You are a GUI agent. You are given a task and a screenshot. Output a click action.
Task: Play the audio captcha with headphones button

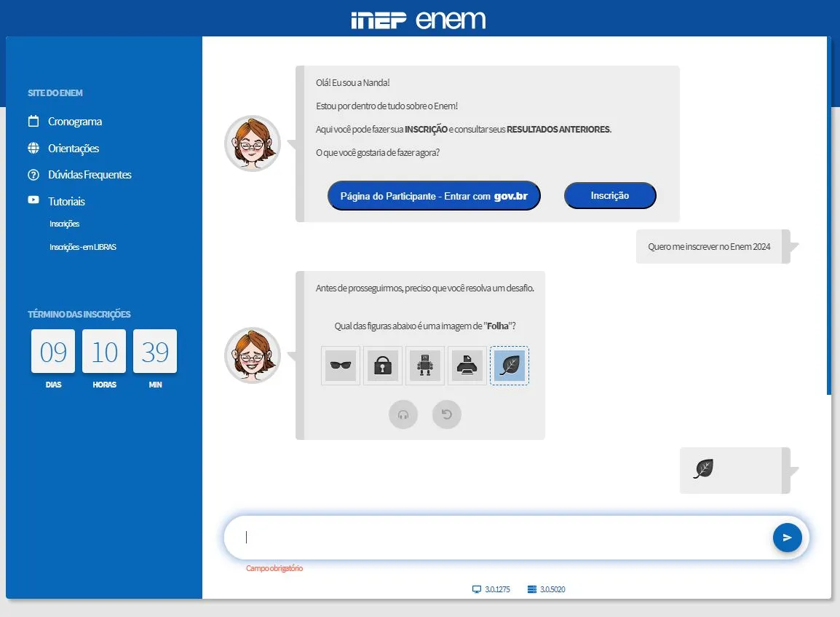[403, 414]
